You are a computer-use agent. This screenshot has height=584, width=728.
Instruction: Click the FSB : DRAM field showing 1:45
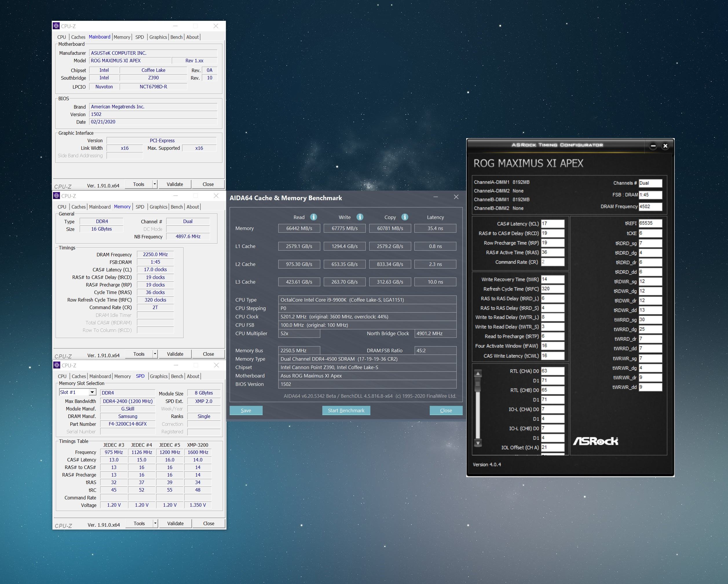click(x=650, y=195)
